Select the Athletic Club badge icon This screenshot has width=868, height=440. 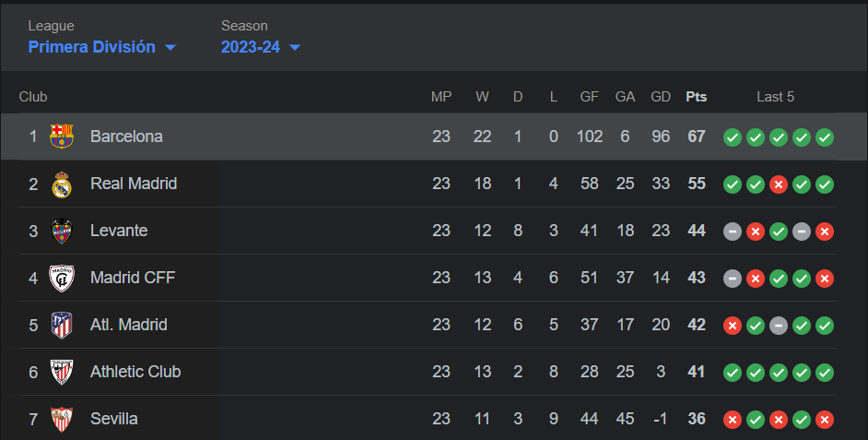pyautogui.click(x=62, y=372)
